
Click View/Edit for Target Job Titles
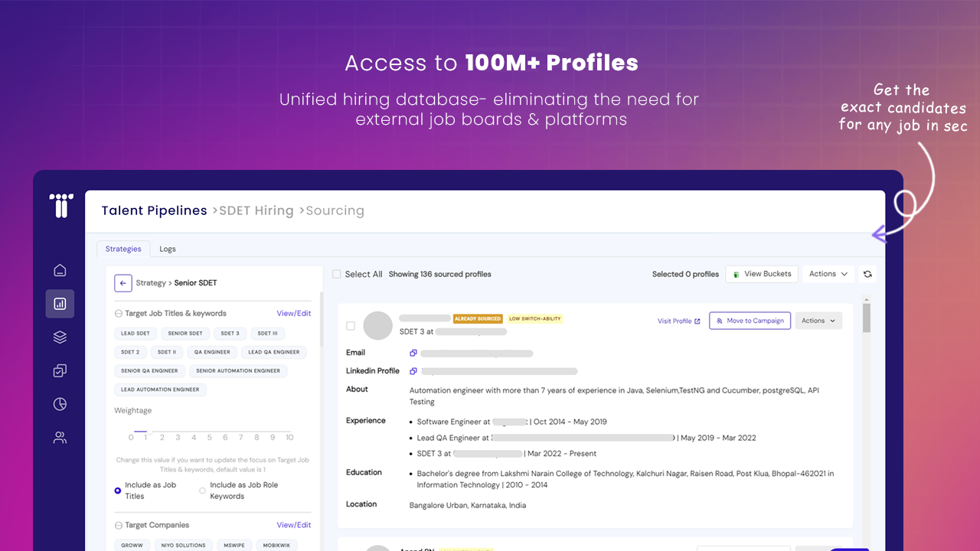(x=294, y=314)
